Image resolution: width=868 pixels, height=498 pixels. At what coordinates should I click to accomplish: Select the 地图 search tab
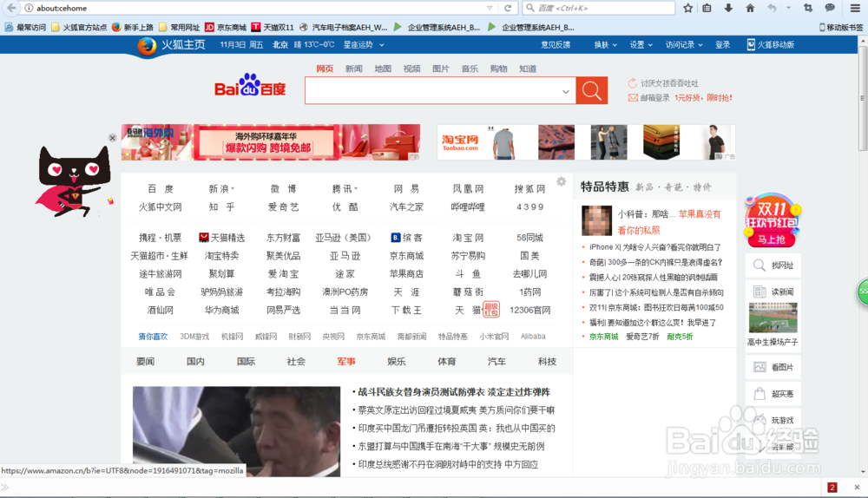pyautogui.click(x=383, y=69)
